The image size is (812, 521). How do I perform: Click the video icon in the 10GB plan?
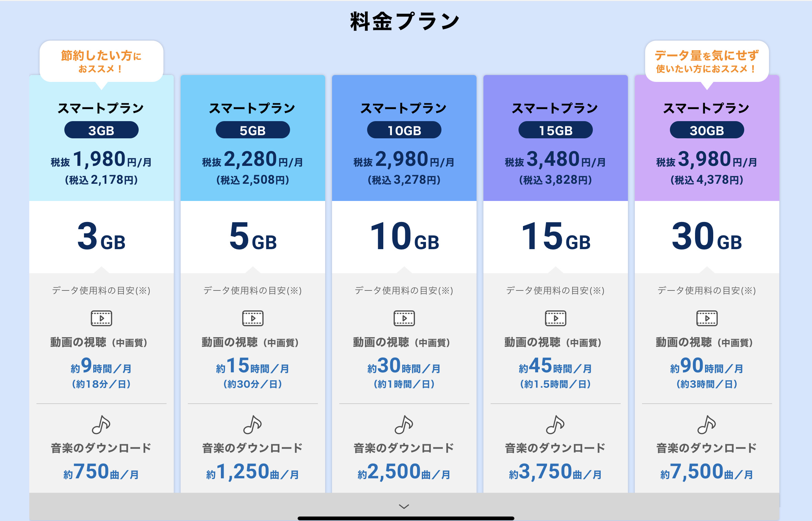[x=404, y=318]
